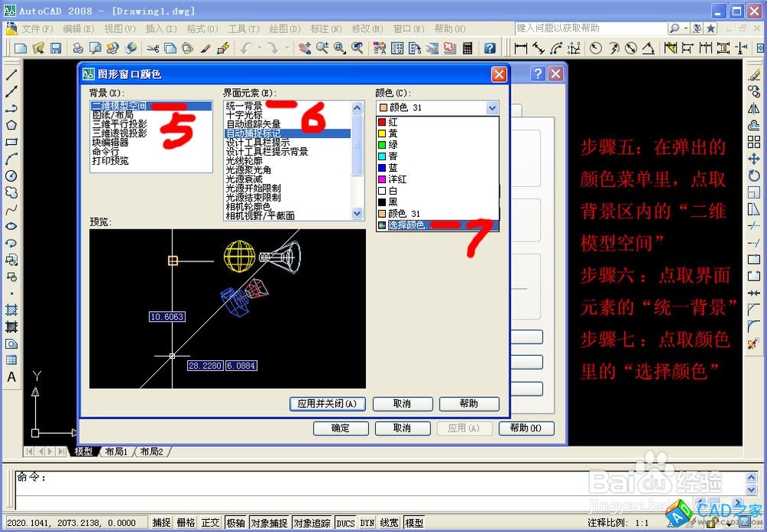Image resolution: width=767 pixels, height=532 pixels.
Task: Switch to the 布局1 layout tab
Action: pyautogui.click(x=116, y=452)
